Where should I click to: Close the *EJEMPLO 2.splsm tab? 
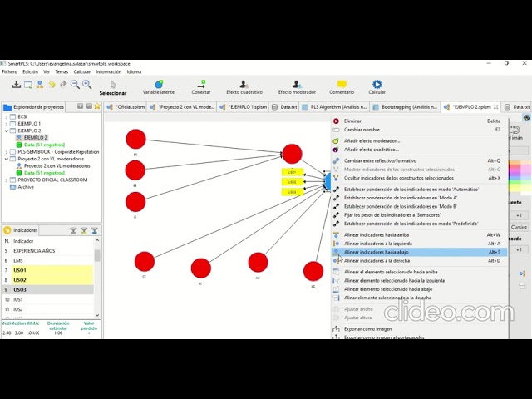495,107
